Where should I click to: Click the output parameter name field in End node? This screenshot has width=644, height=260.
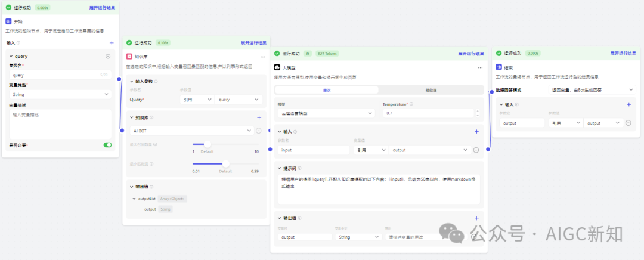tap(522, 123)
